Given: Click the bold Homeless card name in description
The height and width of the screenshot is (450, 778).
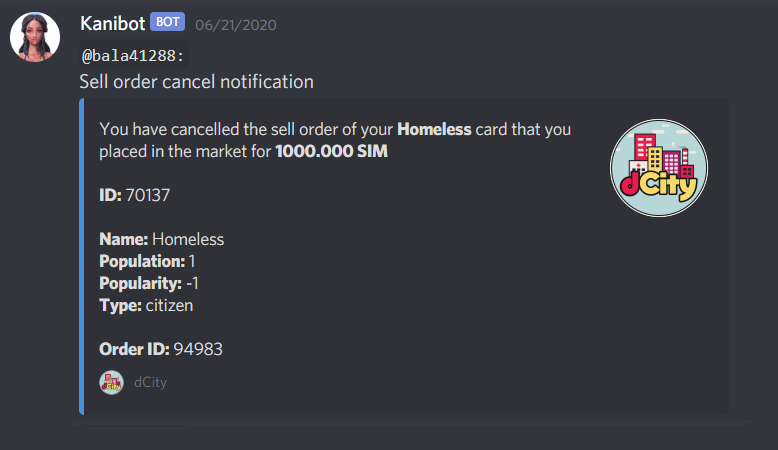Looking at the screenshot, I should (434, 129).
